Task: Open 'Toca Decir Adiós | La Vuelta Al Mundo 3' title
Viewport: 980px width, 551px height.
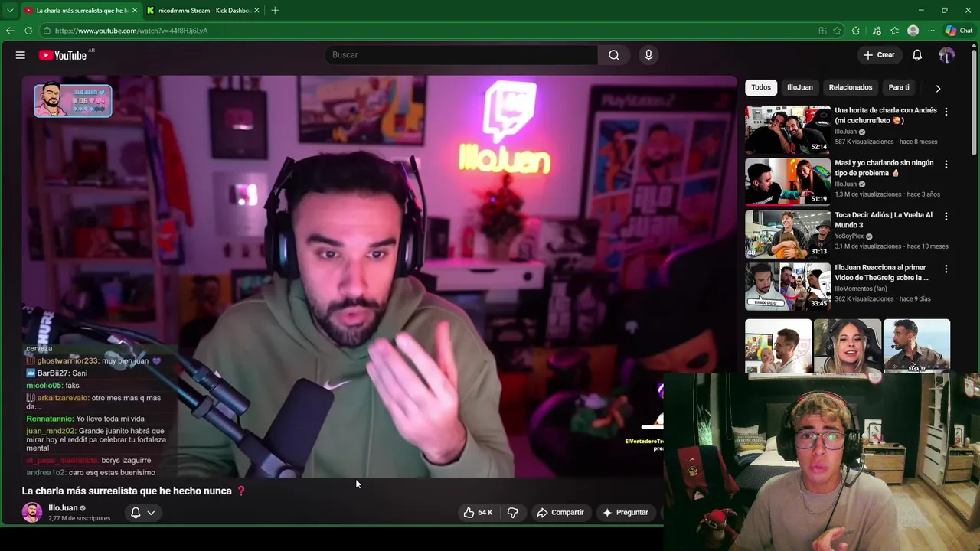Action: tap(884, 220)
